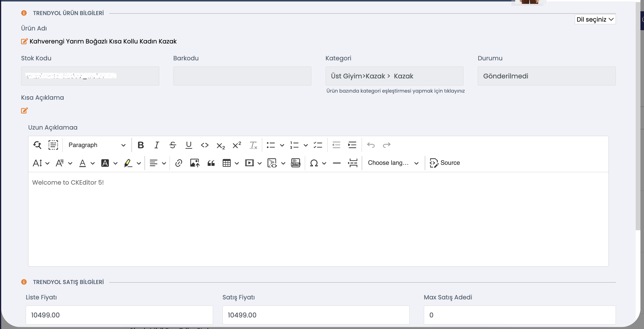The height and width of the screenshot is (329, 644).
Task: Undo the last editor action
Action: [371, 145]
